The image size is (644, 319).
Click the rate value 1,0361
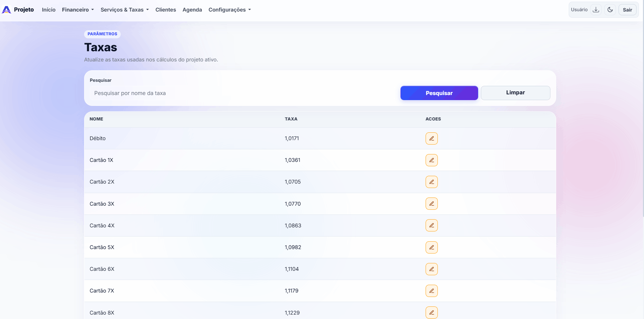click(x=292, y=160)
